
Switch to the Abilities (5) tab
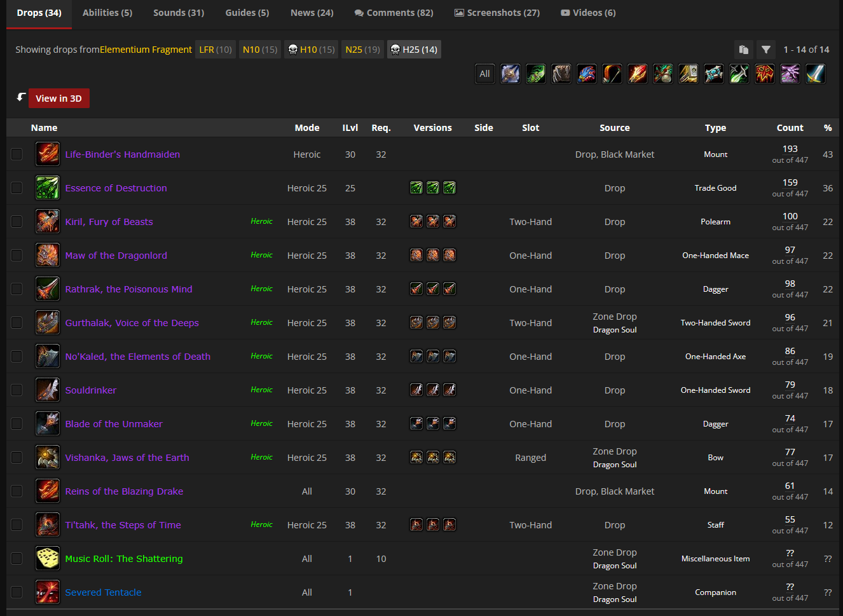[x=107, y=13]
